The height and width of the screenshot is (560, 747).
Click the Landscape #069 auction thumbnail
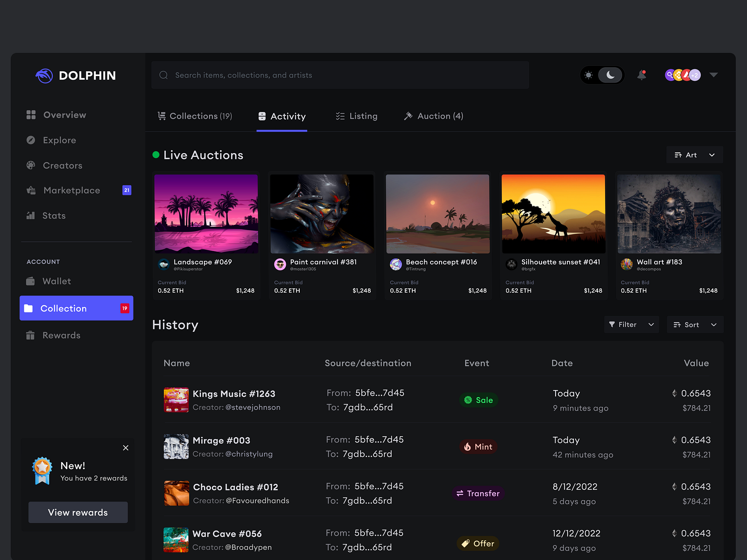[206, 213]
